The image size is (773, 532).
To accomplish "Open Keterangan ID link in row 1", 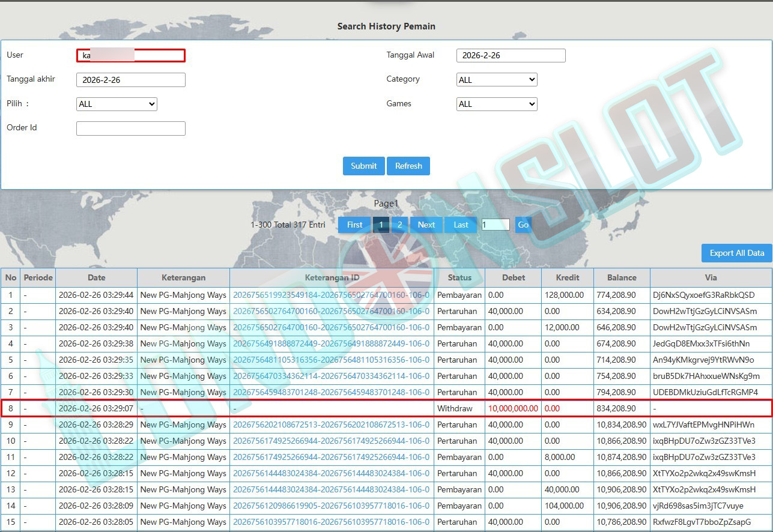I will click(x=331, y=295).
